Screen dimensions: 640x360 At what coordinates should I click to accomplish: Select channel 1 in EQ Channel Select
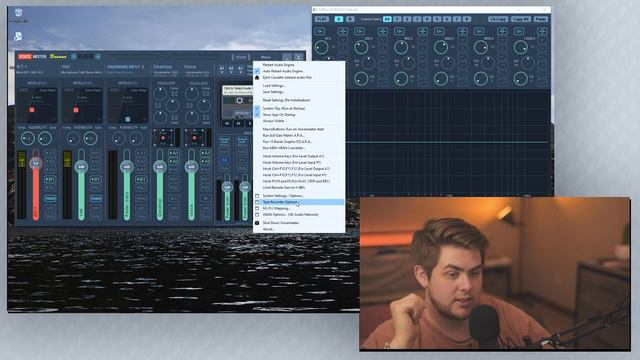click(x=397, y=19)
